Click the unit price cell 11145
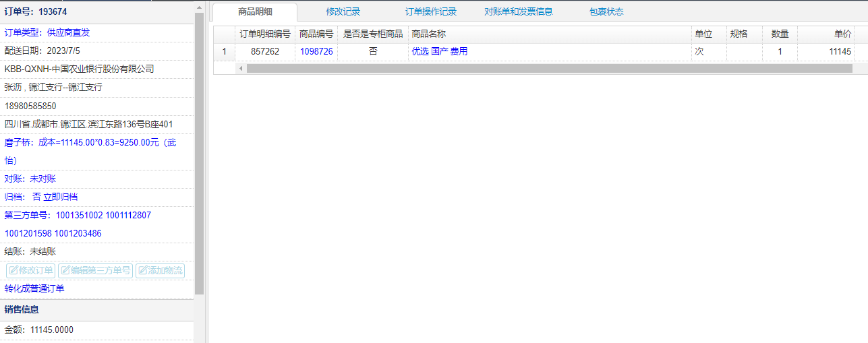 pyautogui.click(x=826, y=51)
